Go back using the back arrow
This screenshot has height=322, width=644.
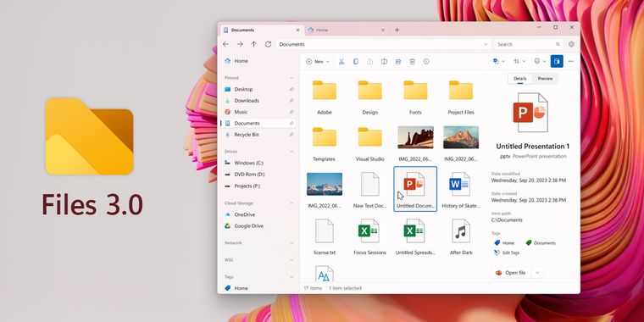click(x=225, y=44)
